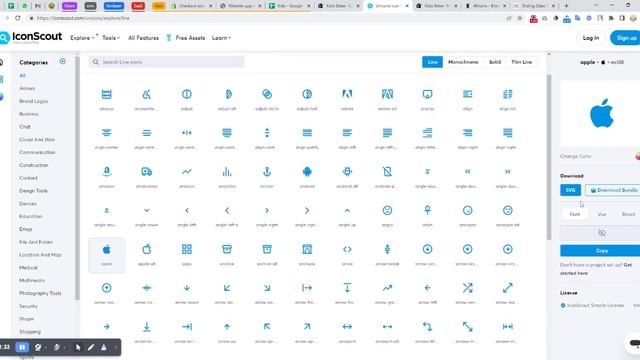The width and height of the screenshot is (640, 360).
Task: Open the All Features page
Action: coord(143,38)
